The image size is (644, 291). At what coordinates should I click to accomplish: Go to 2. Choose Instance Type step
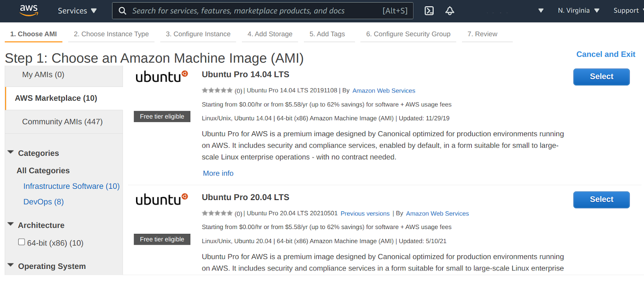[x=111, y=34]
